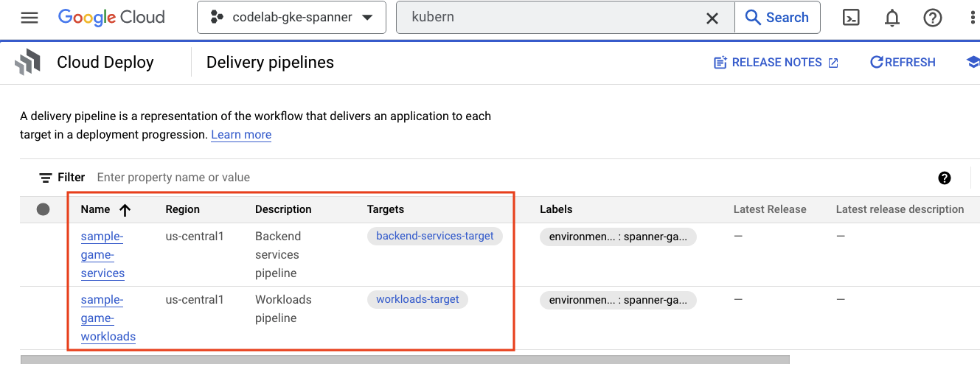This screenshot has width=980, height=367.
Task: Refresh the delivery pipelines list
Action: click(903, 63)
